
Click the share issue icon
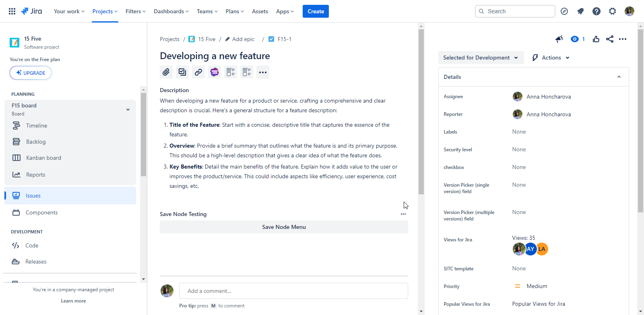[x=610, y=39]
